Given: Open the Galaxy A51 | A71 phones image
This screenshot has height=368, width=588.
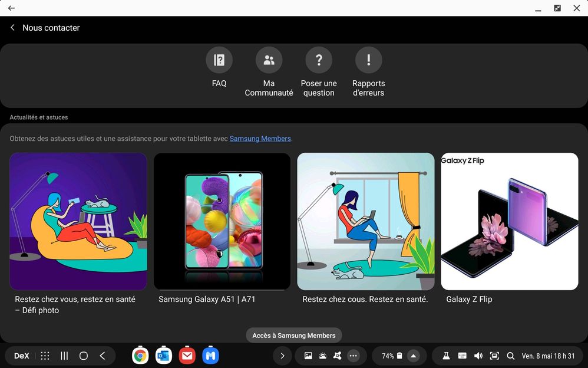Looking at the screenshot, I should [222, 221].
